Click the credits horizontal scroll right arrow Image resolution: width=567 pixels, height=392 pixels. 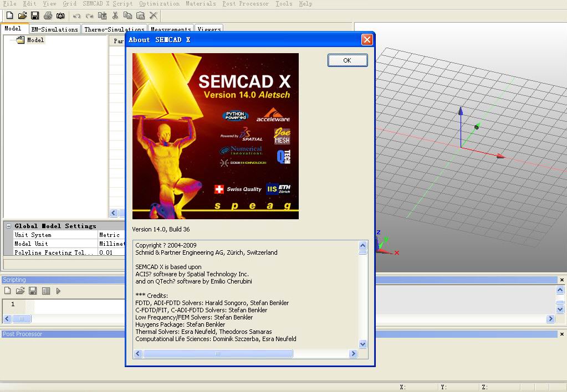click(x=353, y=354)
